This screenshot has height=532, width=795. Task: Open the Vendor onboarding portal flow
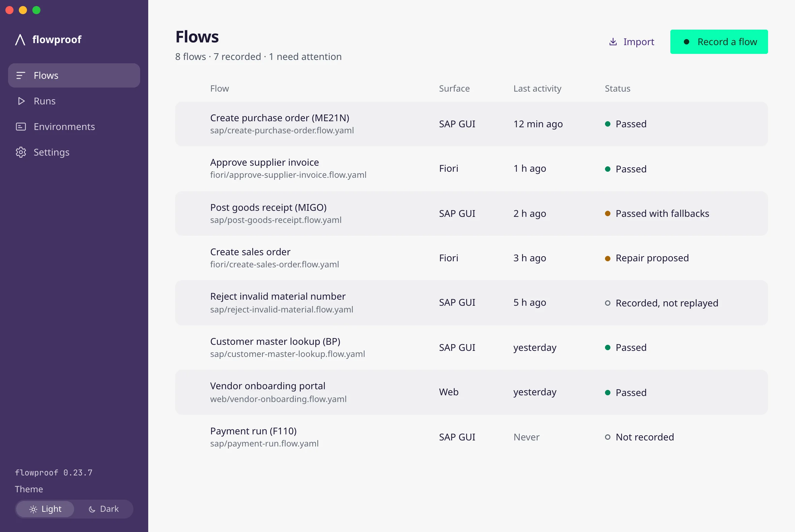pos(472,392)
